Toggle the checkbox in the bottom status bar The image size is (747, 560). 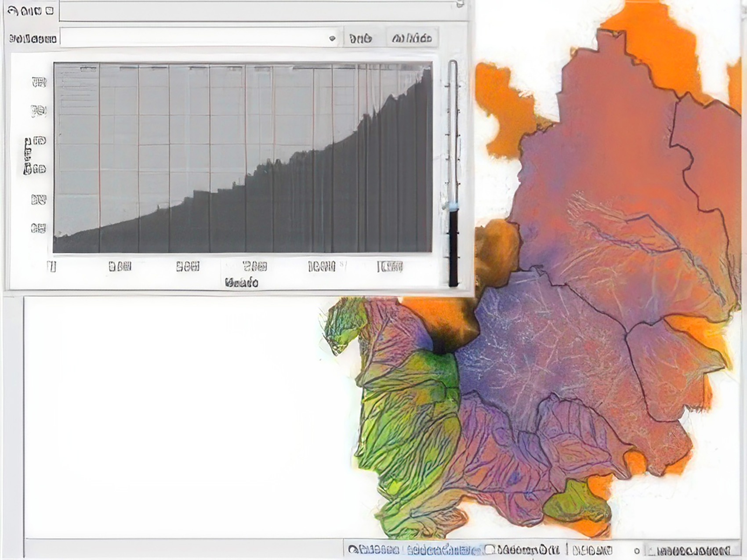click(490, 550)
